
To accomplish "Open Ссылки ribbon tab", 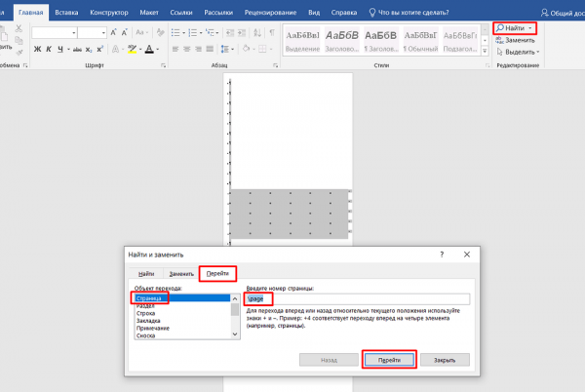I will [181, 13].
